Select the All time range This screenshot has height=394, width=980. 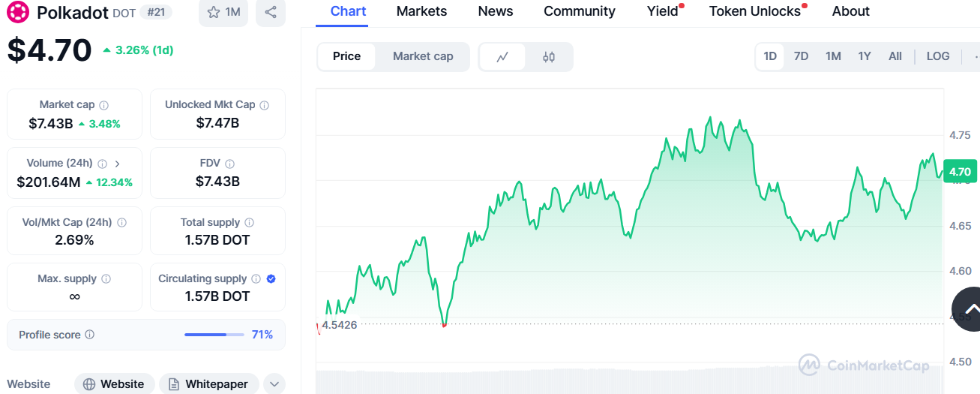895,56
